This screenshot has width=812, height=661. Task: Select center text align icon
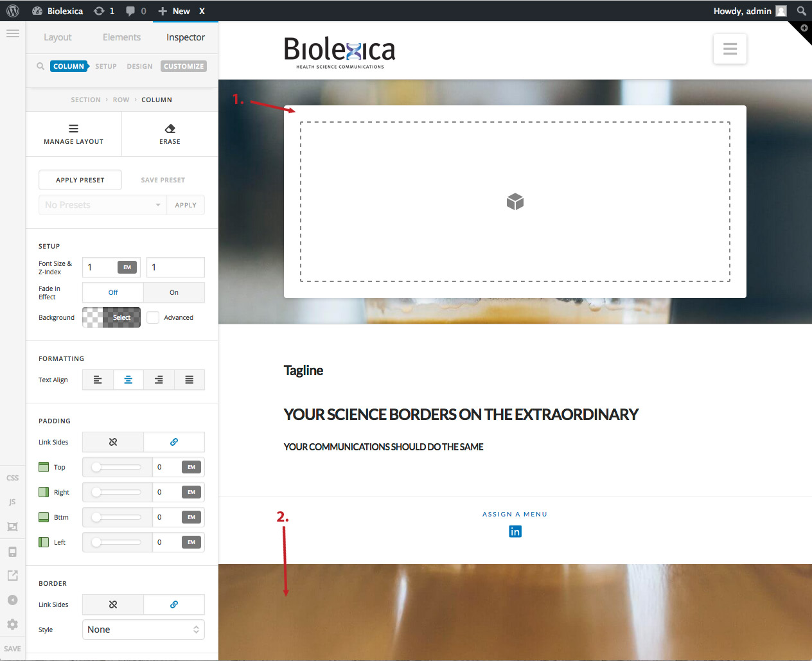tap(128, 380)
